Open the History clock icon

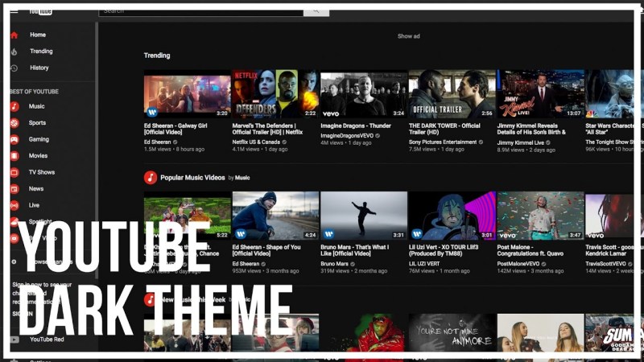tap(14, 68)
